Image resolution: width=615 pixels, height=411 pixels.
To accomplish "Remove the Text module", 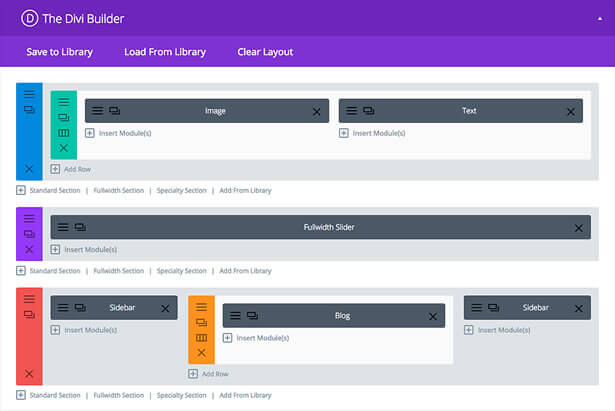I will 571,112.
